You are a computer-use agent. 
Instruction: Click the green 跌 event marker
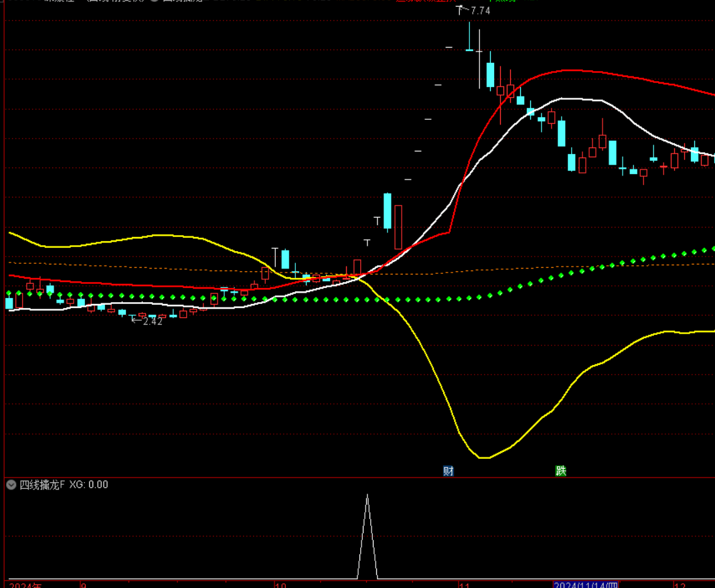coord(561,471)
